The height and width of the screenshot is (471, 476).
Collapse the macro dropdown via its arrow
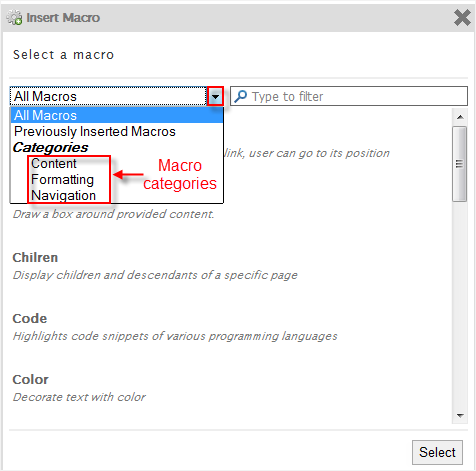click(x=215, y=97)
